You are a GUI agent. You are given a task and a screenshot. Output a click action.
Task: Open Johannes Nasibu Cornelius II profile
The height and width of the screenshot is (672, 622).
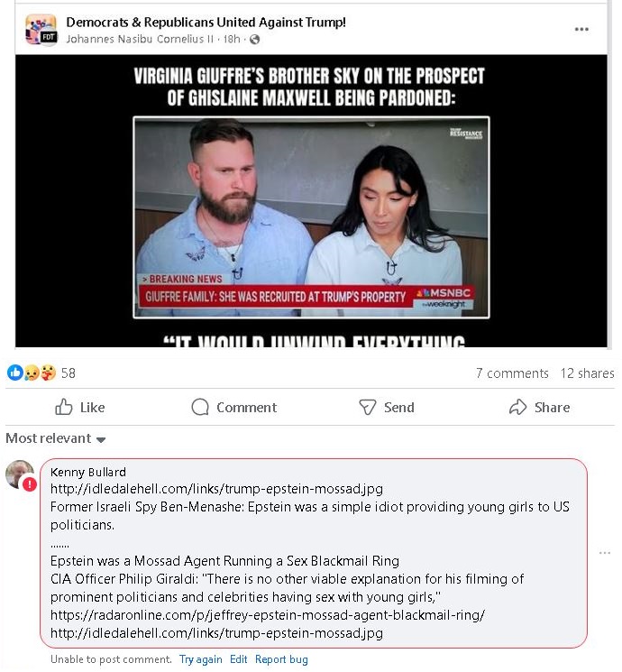(x=140, y=39)
